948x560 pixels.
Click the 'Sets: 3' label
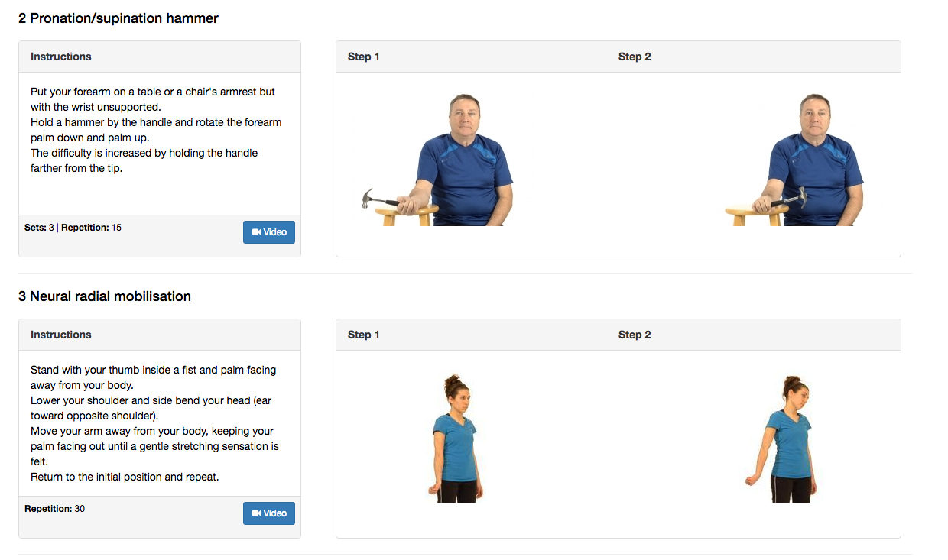coord(39,228)
